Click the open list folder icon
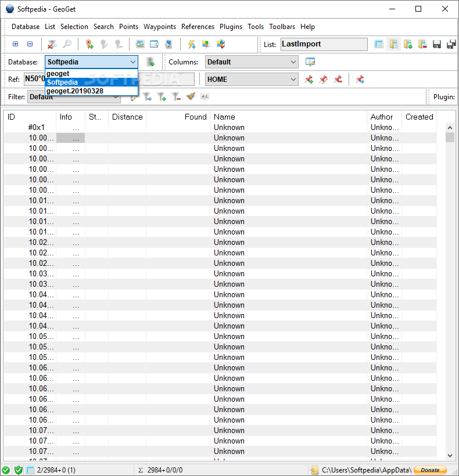The image size is (459, 476). click(393, 44)
